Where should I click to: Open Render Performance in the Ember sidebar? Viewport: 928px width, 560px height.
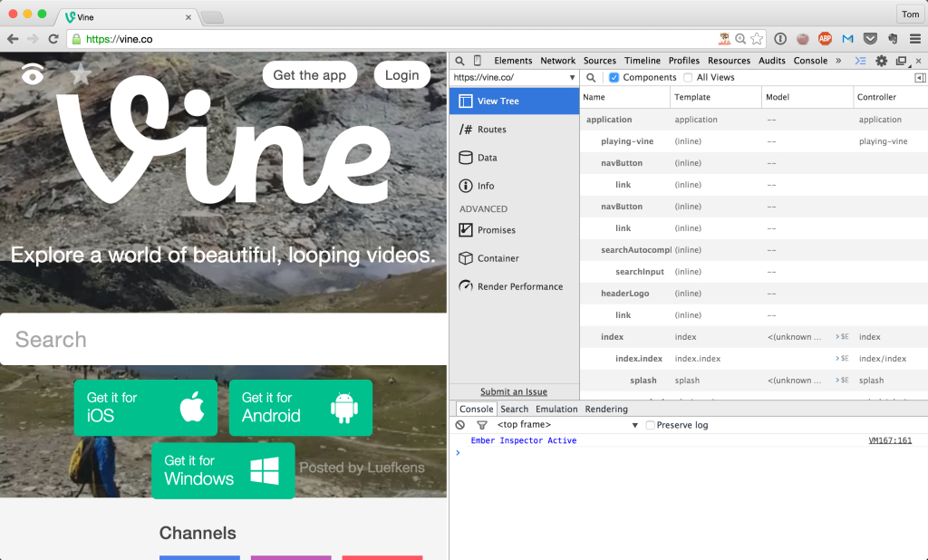coord(514,286)
